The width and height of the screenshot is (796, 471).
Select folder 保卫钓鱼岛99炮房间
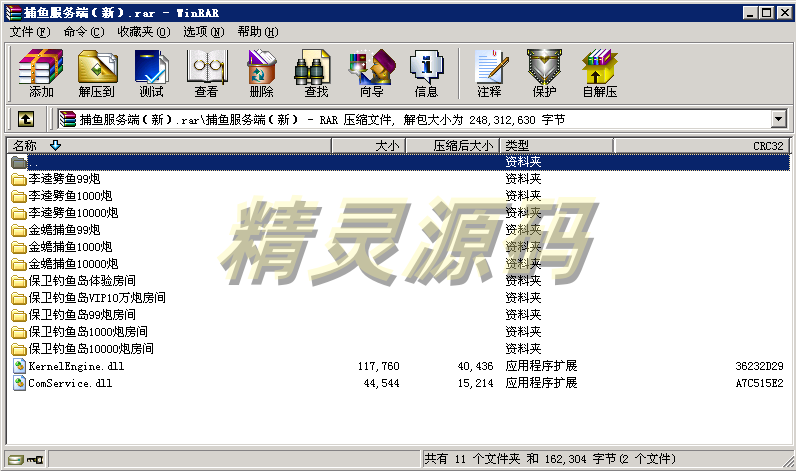coord(82,315)
